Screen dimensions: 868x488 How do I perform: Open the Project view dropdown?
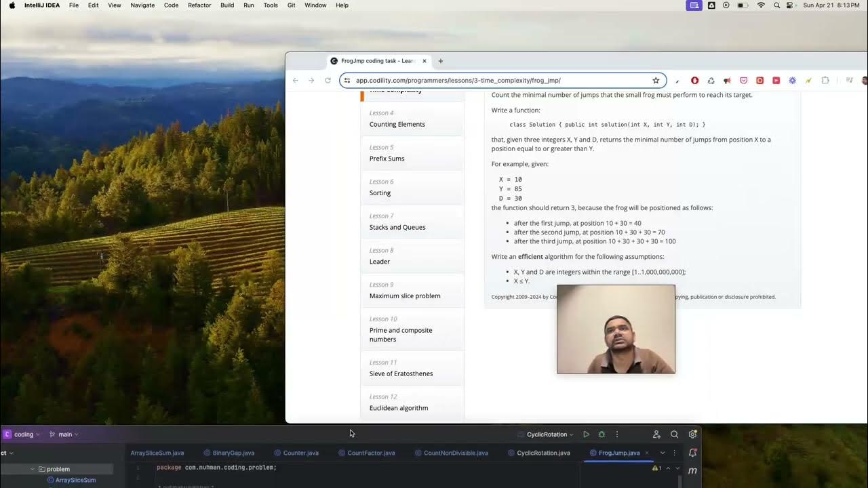pyautogui.click(x=7, y=453)
